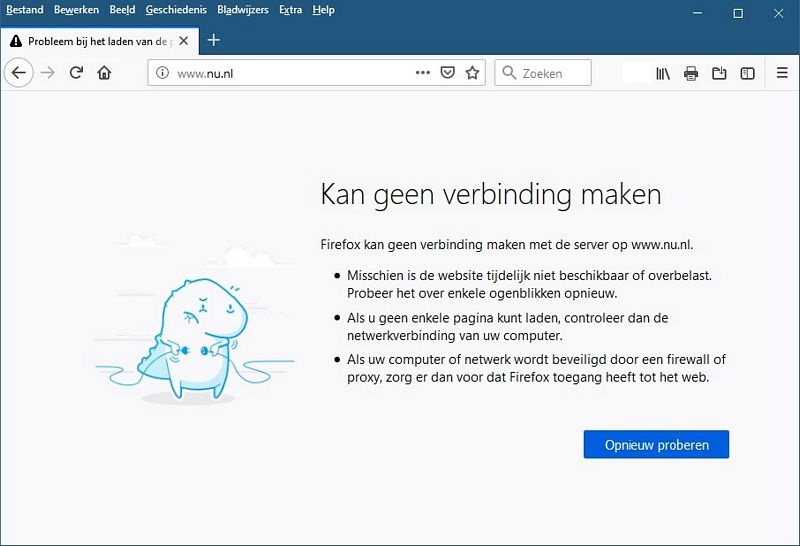Image resolution: width=800 pixels, height=546 pixels.
Task: Click the magnifier icon in search box
Action: point(509,73)
